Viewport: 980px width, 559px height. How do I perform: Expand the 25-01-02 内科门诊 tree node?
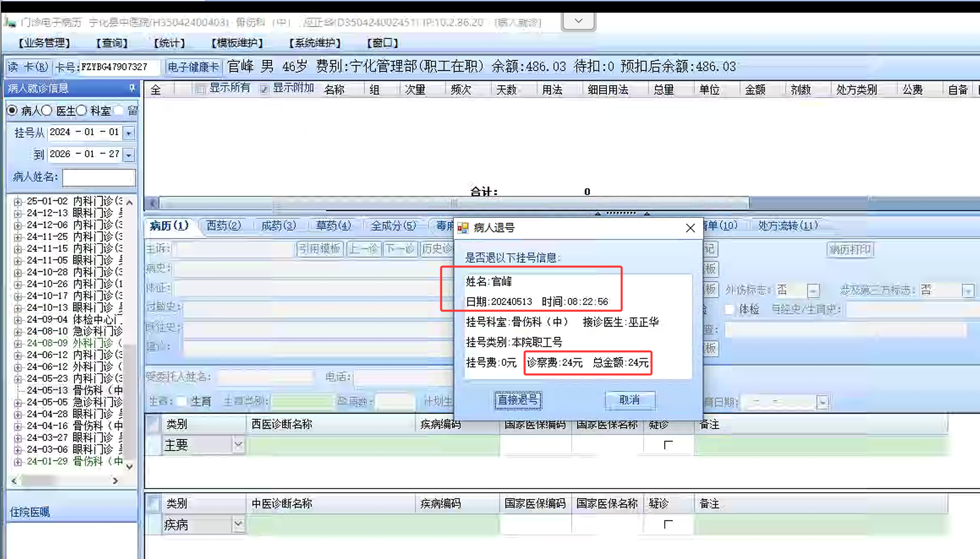[18, 201]
